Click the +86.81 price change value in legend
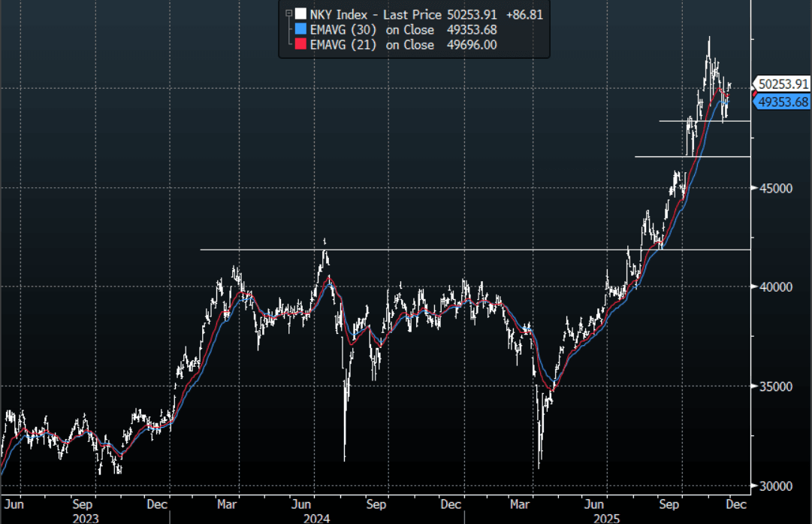 tap(524, 14)
